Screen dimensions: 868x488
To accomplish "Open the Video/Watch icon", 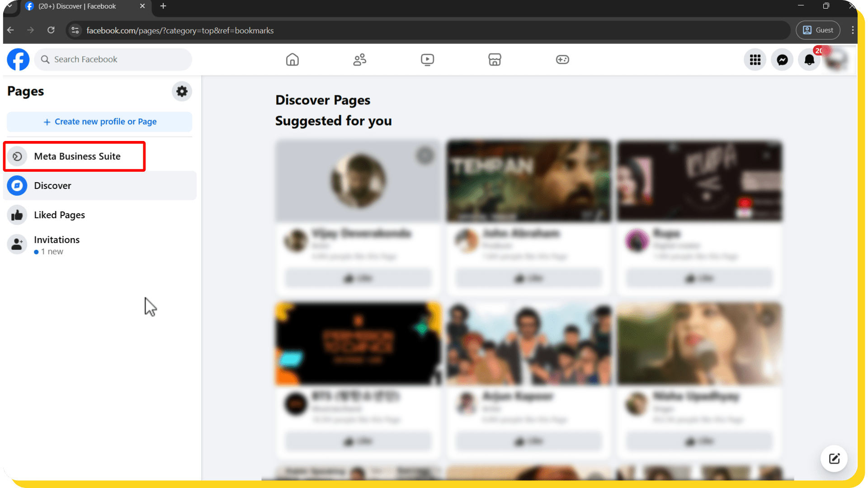I will coord(427,60).
